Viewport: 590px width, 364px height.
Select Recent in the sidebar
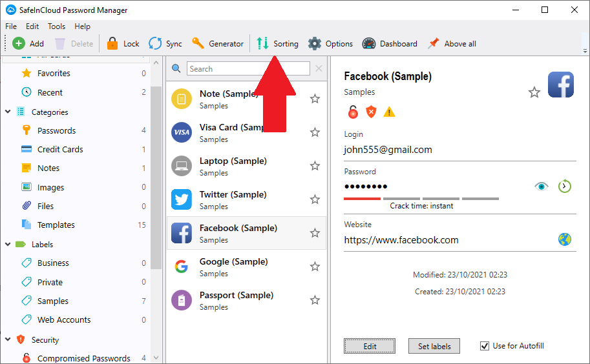pos(75,92)
